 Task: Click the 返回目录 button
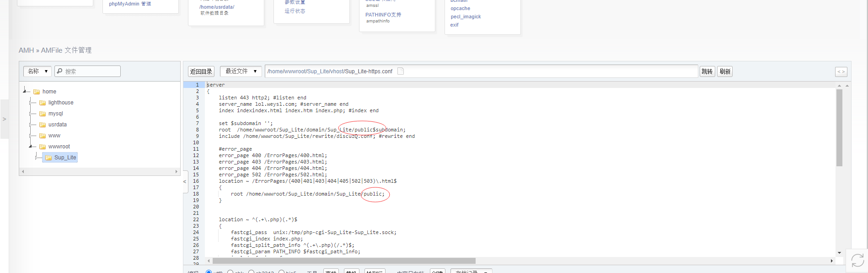pyautogui.click(x=201, y=71)
